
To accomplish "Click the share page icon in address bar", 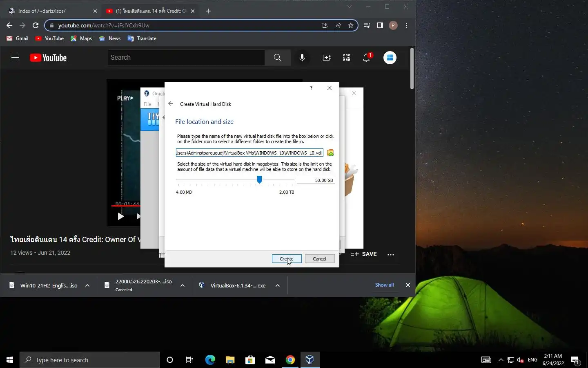I will (338, 25).
